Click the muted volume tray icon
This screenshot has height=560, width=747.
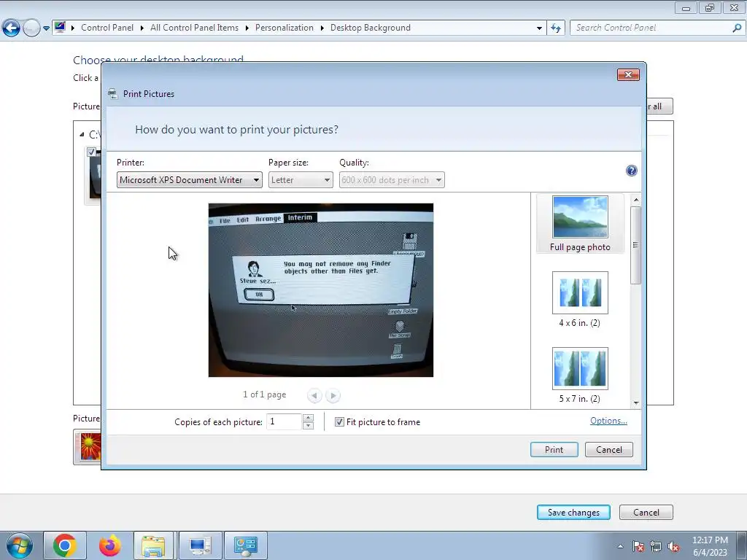tap(673, 546)
